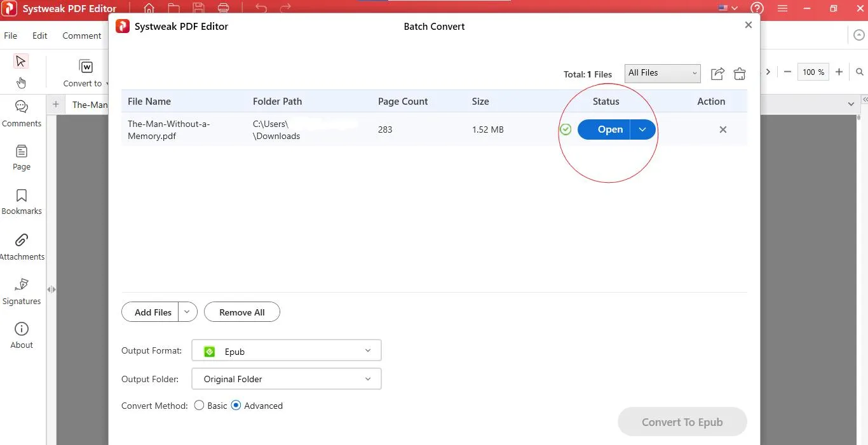Click the export list icon beside All Files
Screen dimensions: 868x445
pos(717,74)
